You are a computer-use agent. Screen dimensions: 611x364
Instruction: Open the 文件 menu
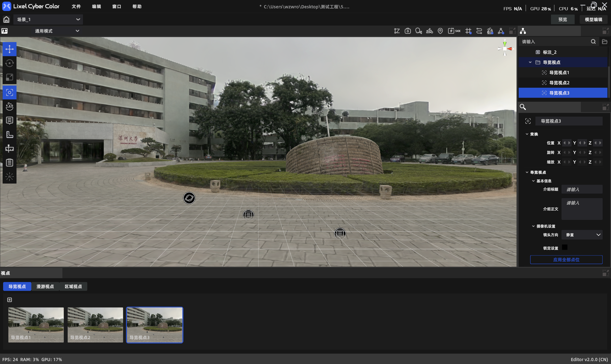tap(76, 6)
